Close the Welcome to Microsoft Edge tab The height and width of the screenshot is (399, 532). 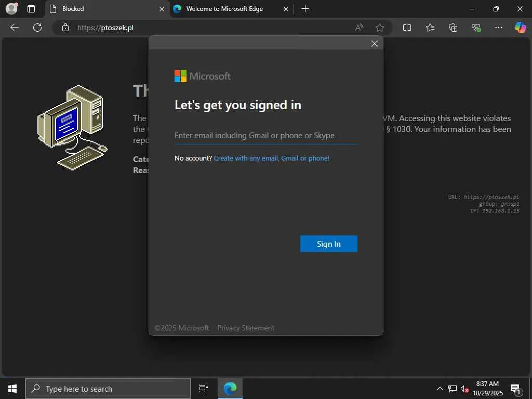[x=286, y=9]
